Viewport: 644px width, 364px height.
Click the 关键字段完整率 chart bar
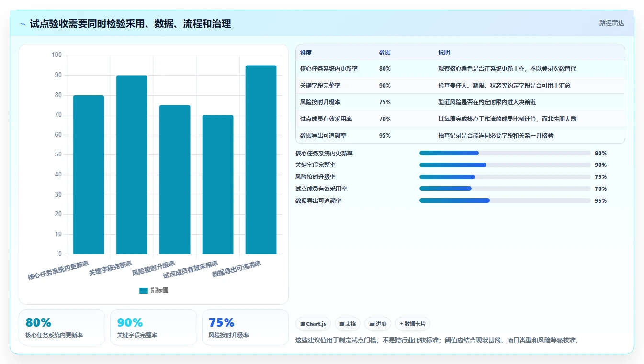(132, 165)
